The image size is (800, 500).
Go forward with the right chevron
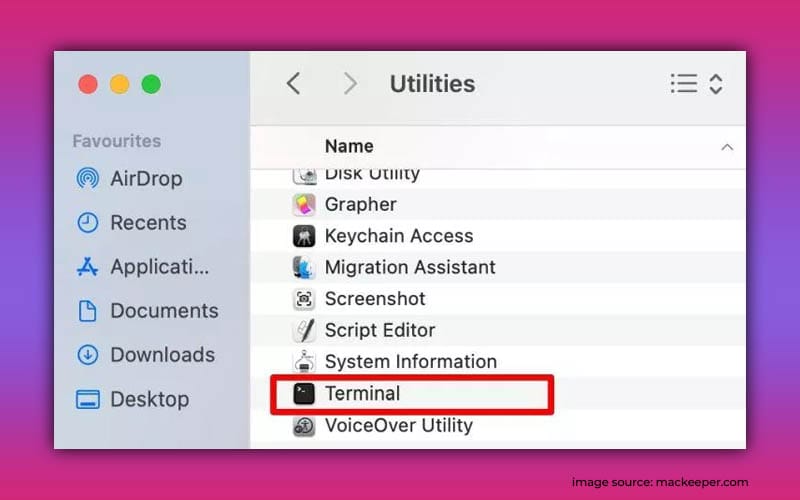349,84
